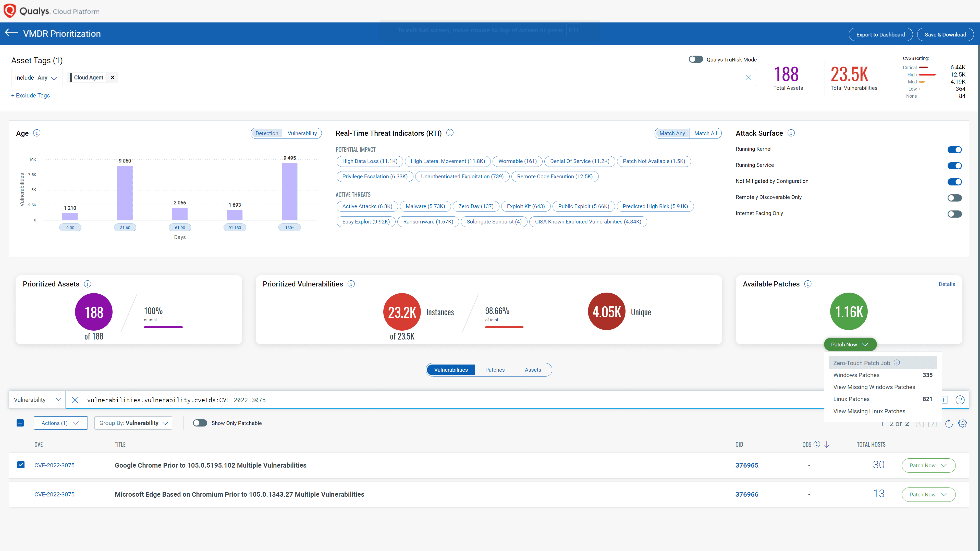Click the back arrow next to VMDR Prioritization
Screen dimensions: 980x551
(x=11, y=33)
